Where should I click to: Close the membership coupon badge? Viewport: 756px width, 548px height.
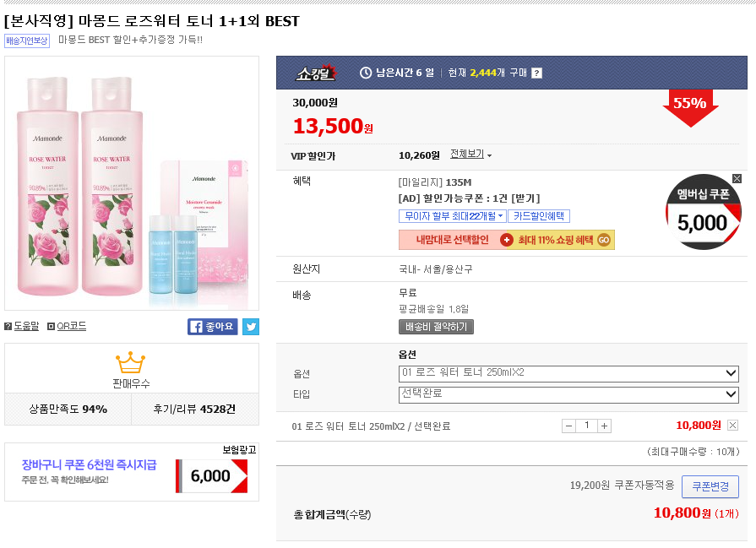[x=737, y=178]
